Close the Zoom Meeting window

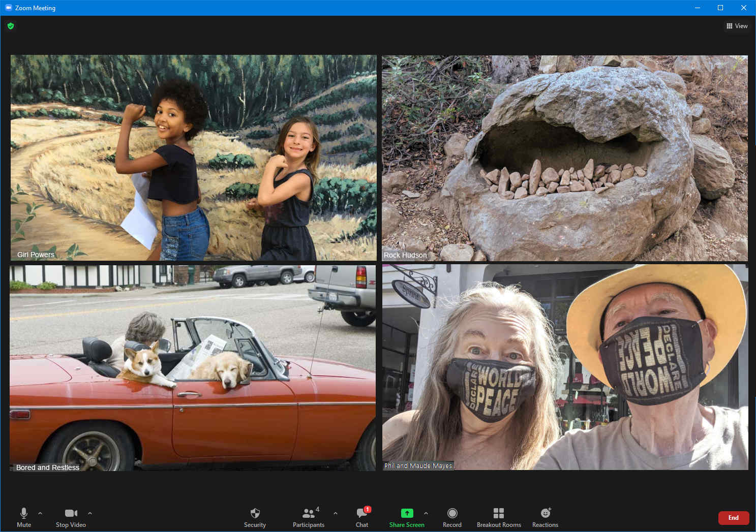[x=744, y=8]
